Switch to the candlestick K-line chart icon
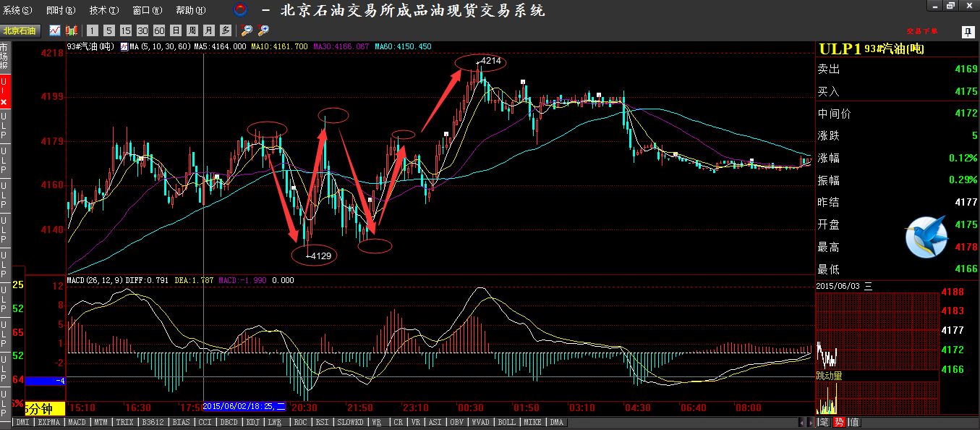This screenshot has width=980, height=430. click(72, 30)
